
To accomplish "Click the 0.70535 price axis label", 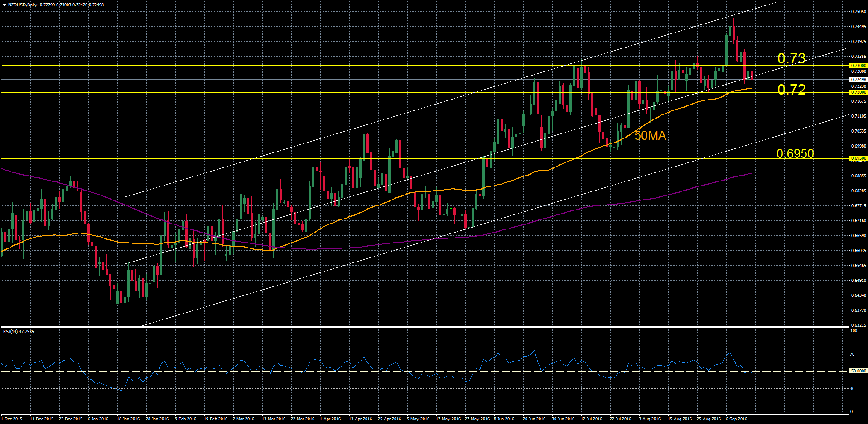I will (x=859, y=131).
